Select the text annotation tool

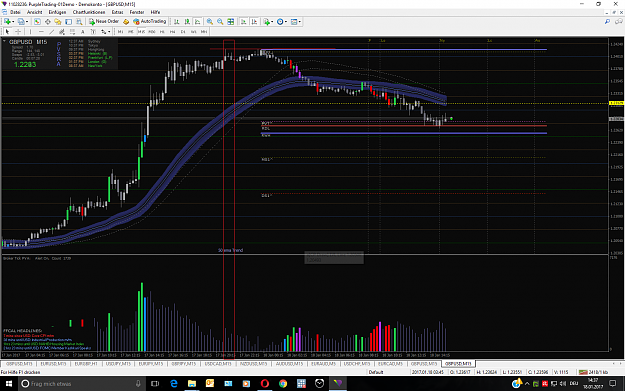coord(83,31)
